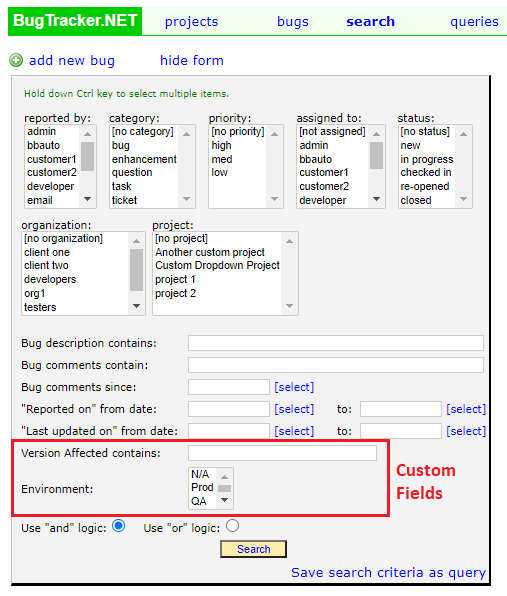Click up arrow of Environment list
This screenshot has height=596, width=507.
[225, 477]
